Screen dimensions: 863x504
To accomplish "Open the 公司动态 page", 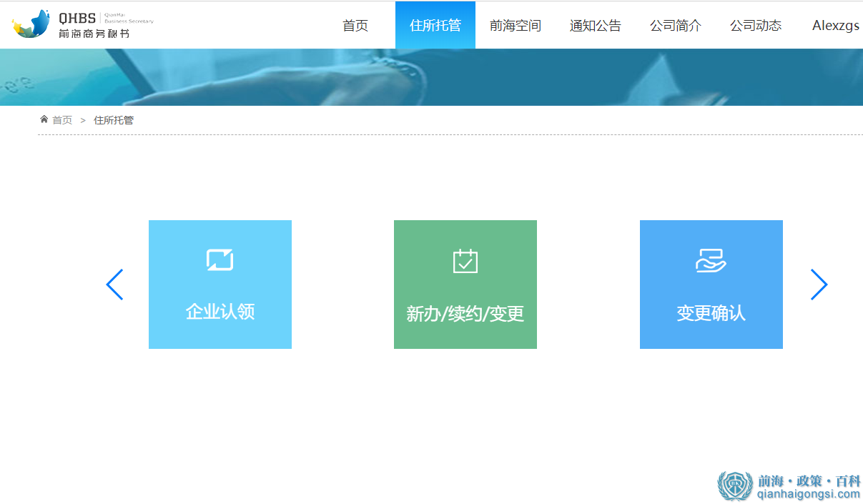I will coord(755,25).
